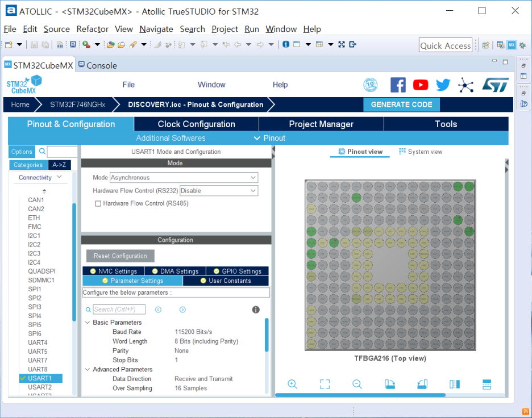Click the Reset Configuration button
Image resolution: width=532 pixels, height=418 pixels.
pyautogui.click(x=120, y=256)
